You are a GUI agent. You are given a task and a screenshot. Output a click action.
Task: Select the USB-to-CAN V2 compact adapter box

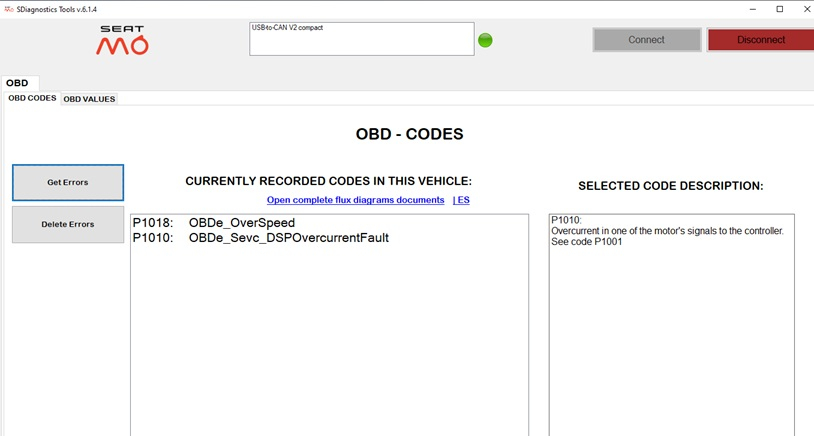360,39
